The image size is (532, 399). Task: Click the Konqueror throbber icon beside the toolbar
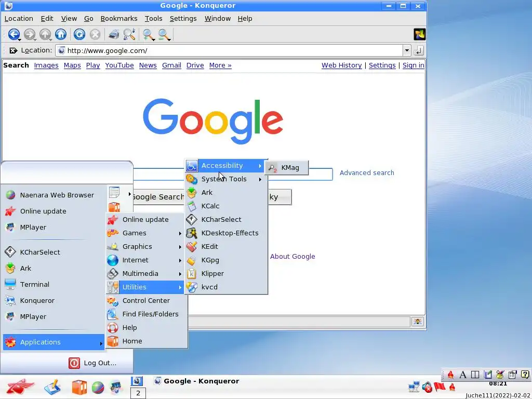point(419,34)
